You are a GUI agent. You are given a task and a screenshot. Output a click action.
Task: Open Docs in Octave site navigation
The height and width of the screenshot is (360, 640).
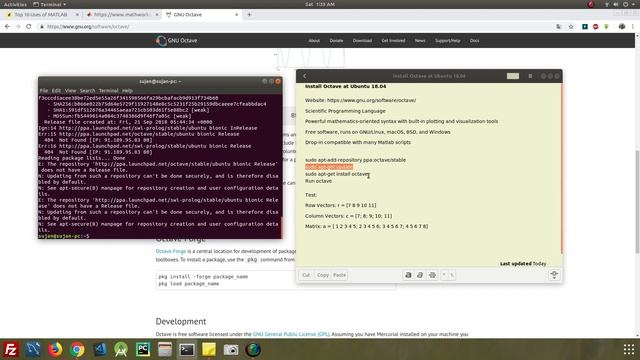coord(474,41)
